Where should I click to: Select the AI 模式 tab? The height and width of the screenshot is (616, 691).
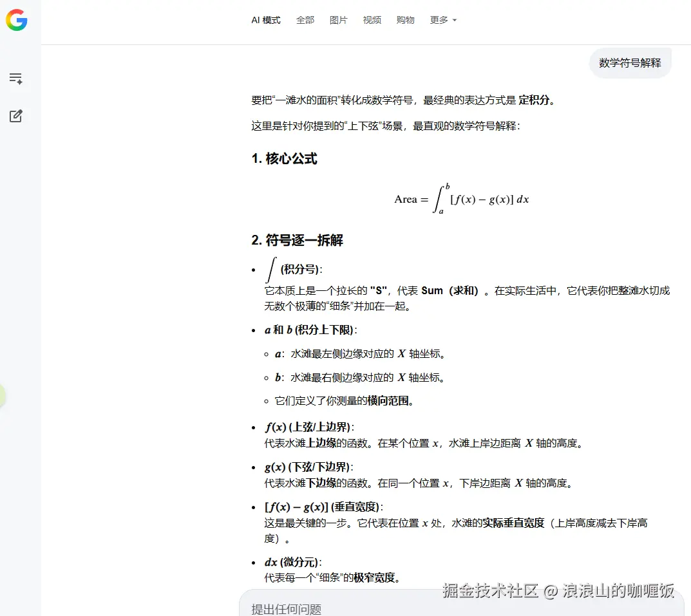(265, 20)
